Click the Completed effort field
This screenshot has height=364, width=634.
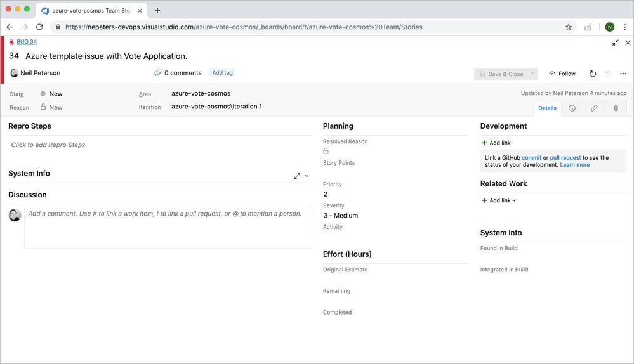(395, 322)
